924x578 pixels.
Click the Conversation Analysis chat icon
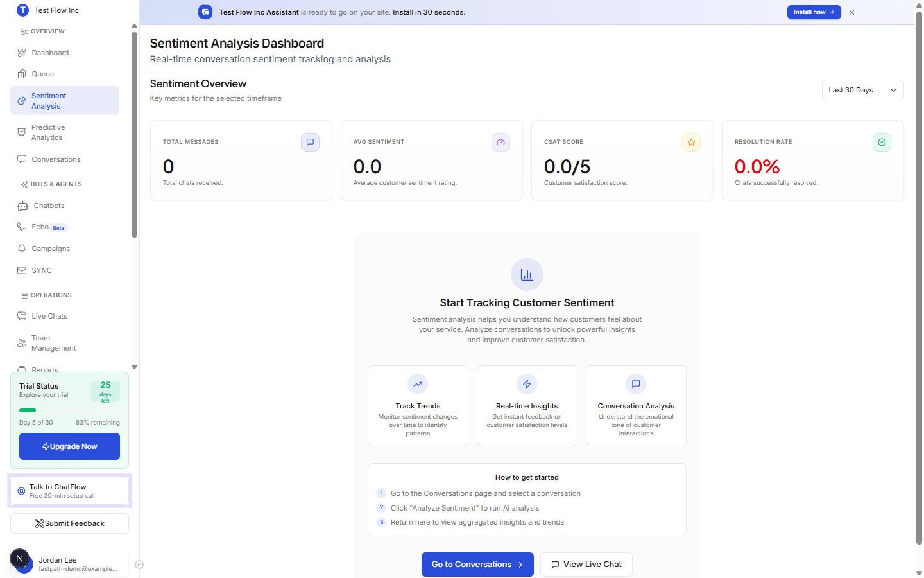tap(636, 384)
